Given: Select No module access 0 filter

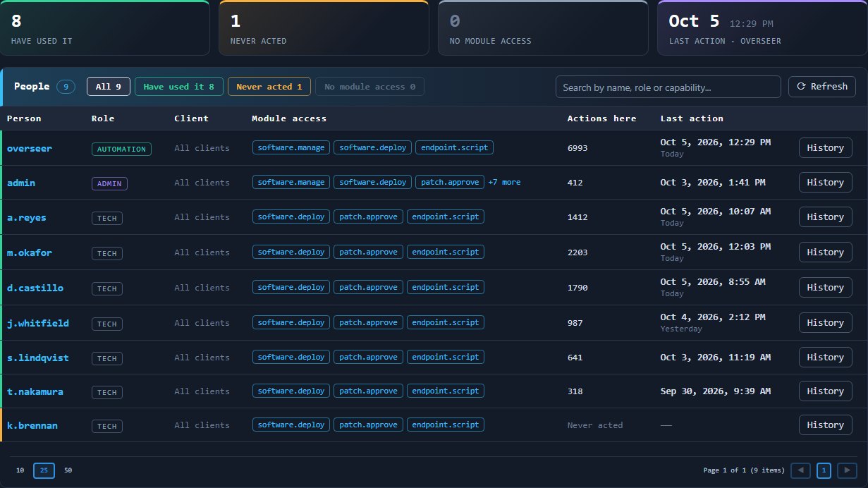Looking at the screenshot, I should point(369,87).
